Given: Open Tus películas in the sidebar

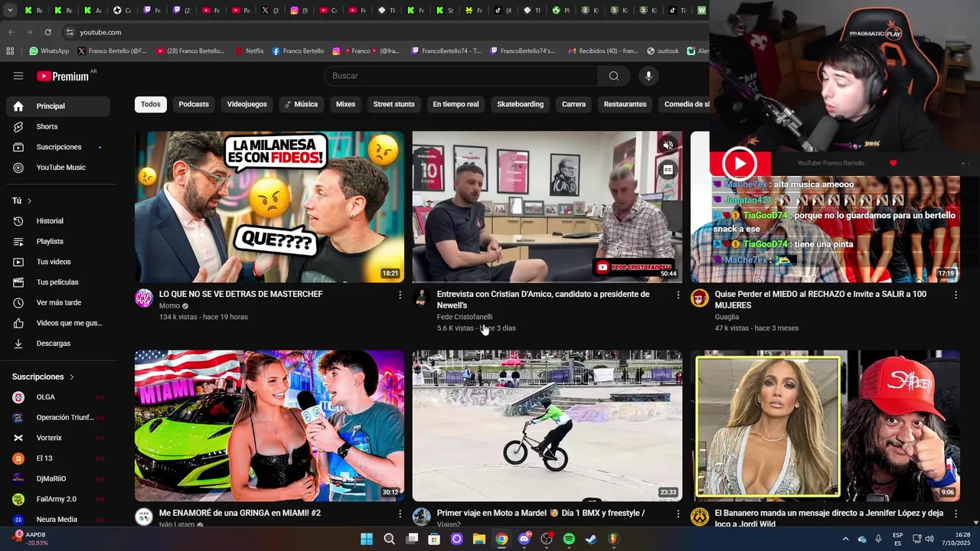Looking at the screenshot, I should coord(58,282).
